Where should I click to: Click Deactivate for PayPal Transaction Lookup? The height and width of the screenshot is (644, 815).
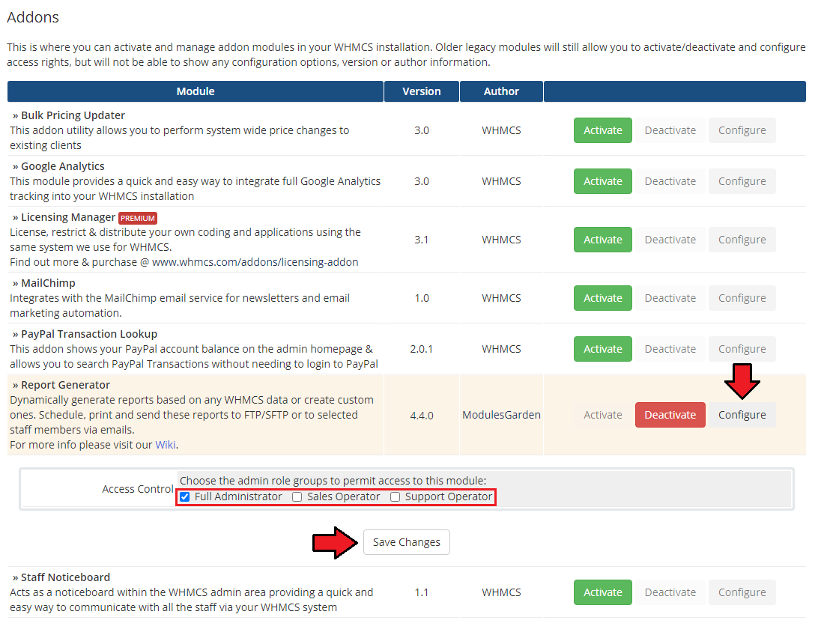click(x=670, y=349)
